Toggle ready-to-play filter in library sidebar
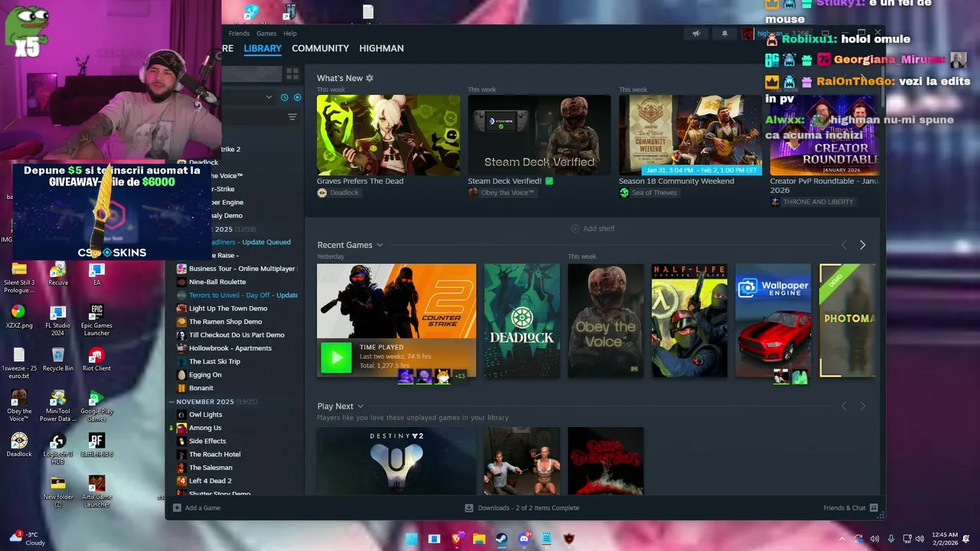 point(297,97)
